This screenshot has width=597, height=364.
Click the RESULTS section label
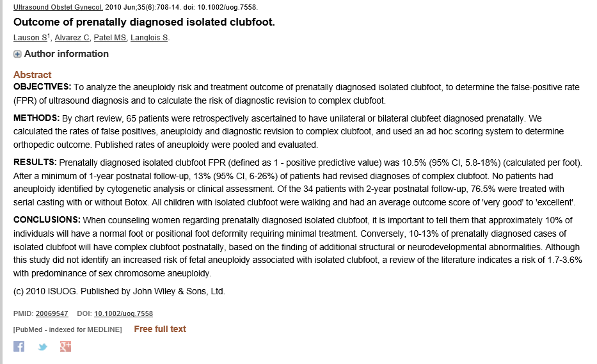point(35,162)
